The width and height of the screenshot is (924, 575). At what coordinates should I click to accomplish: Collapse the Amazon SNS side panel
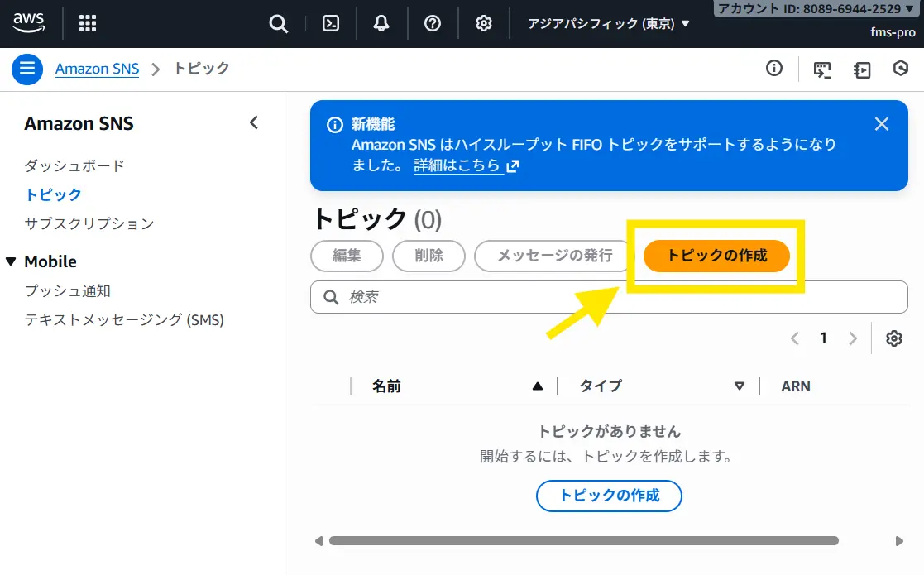[254, 123]
